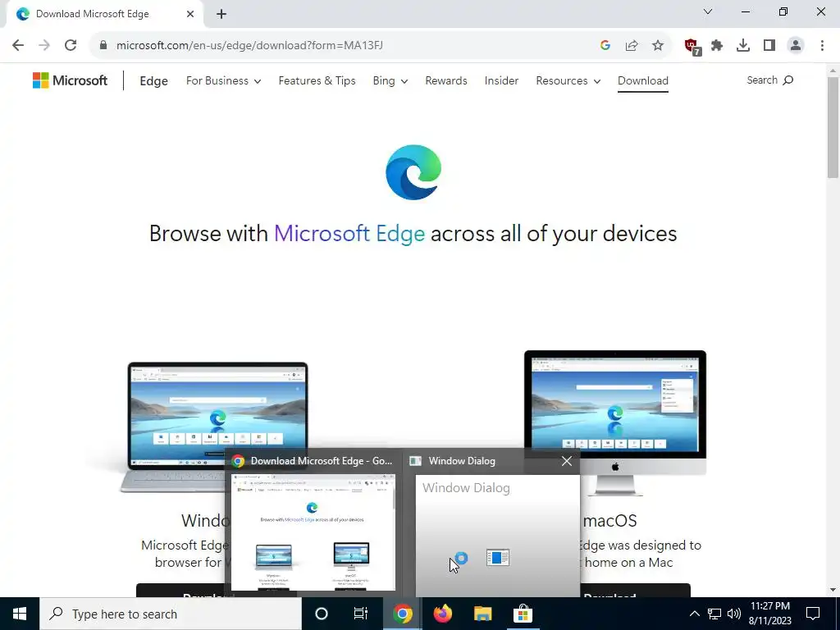Open File Explorer from taskbar
The image size is (840, 630).
482,614
